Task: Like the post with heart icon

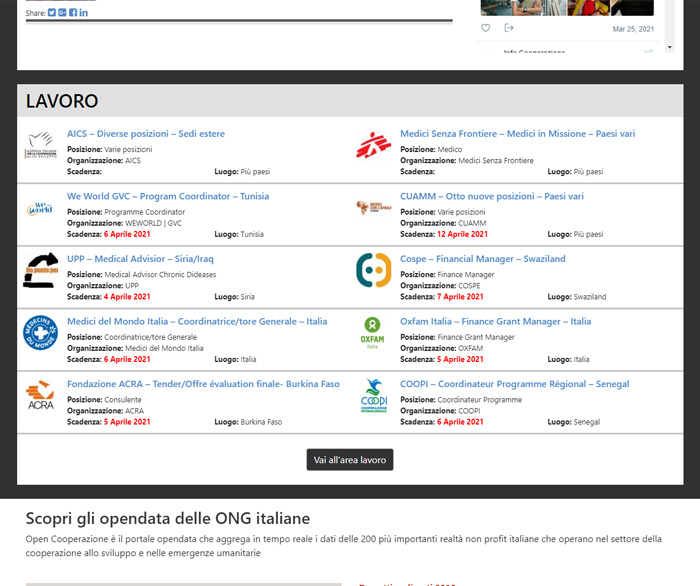Action: tap(486, 28)
